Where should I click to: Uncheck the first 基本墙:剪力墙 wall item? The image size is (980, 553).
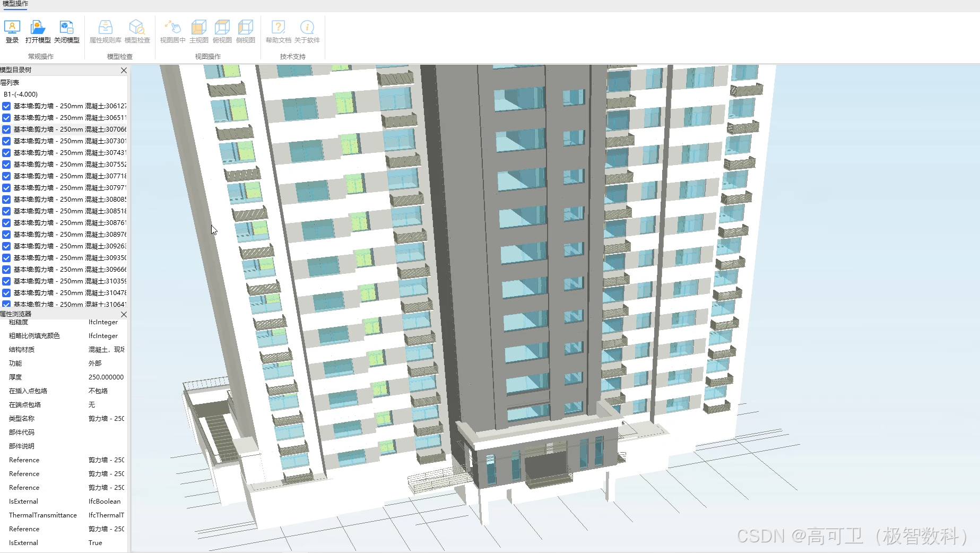[6, 106]
